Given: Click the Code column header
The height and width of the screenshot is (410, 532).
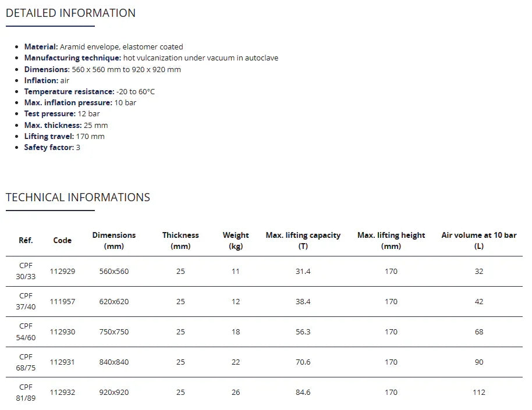Looking at the screenshot, I should [x=62, y=240].
